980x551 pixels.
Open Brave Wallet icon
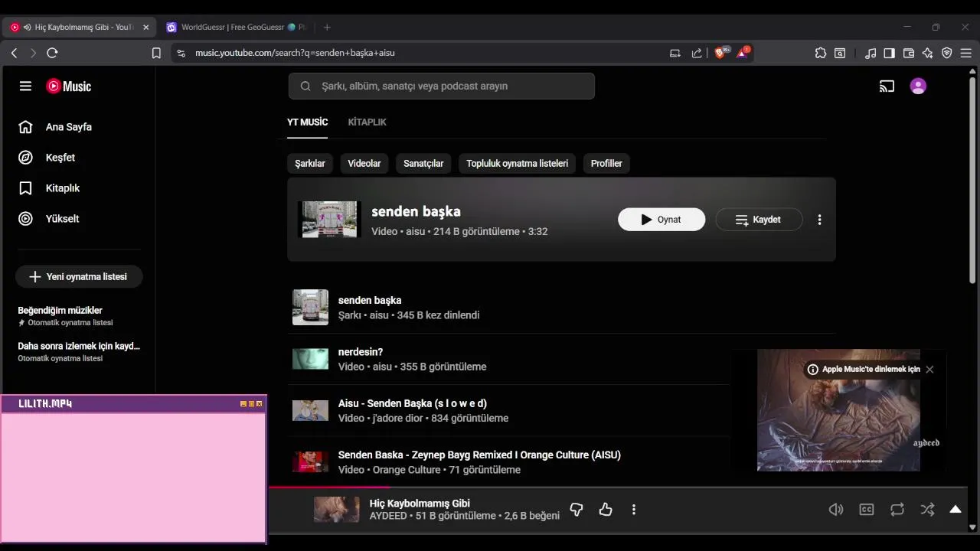point(909,53)
